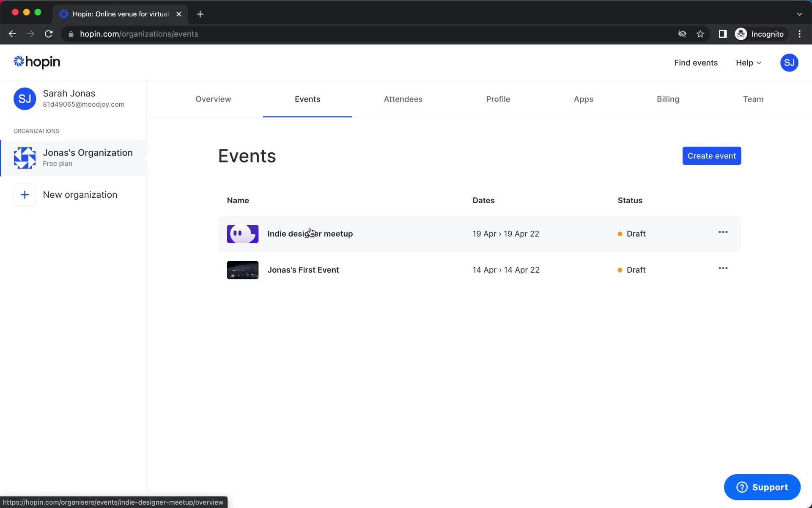Click the 14 Apr › 14 Apr 22 date
The image size is (812, 508).
(x=506, y=270)
